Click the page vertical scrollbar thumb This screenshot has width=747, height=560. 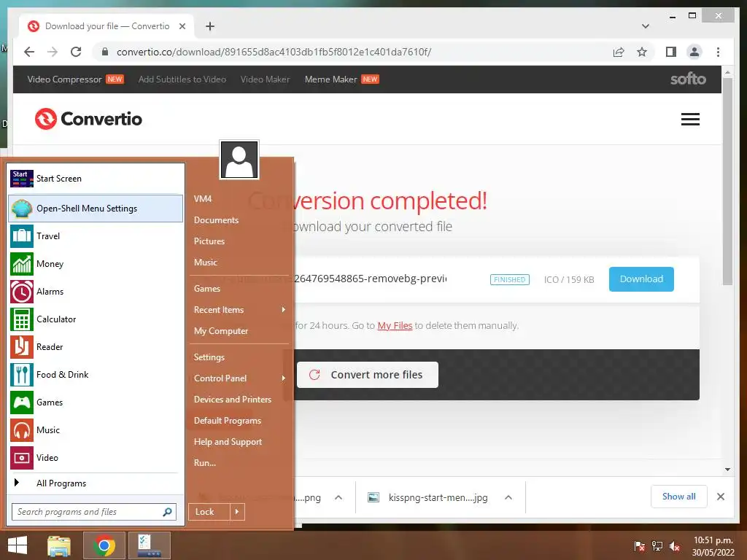pos(727,181)
